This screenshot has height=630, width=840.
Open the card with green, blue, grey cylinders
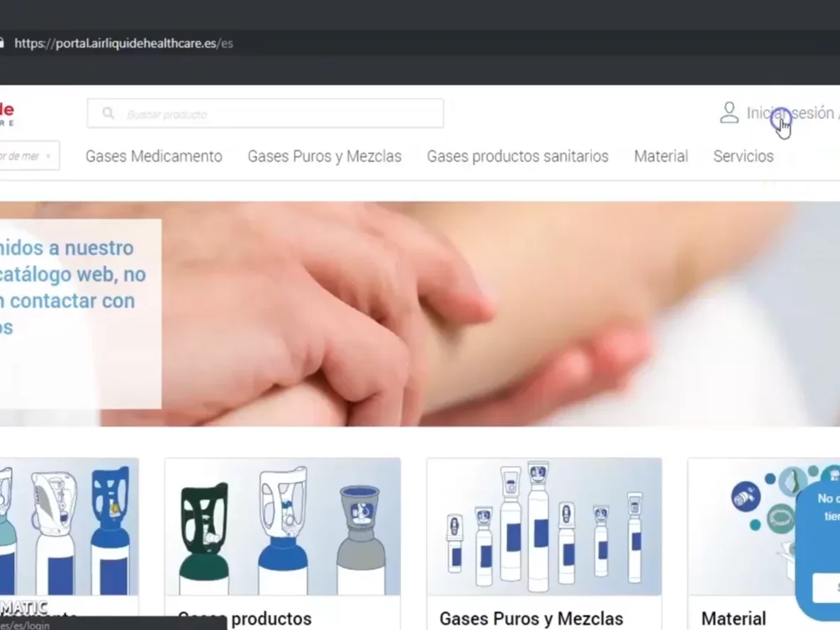[x=282, y=527]
